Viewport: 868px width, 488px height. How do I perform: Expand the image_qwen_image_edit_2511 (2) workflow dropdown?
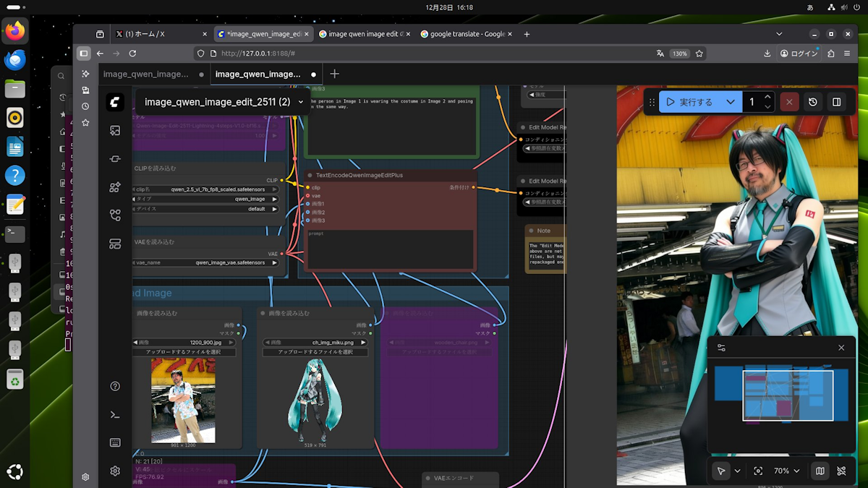[301, 102]
